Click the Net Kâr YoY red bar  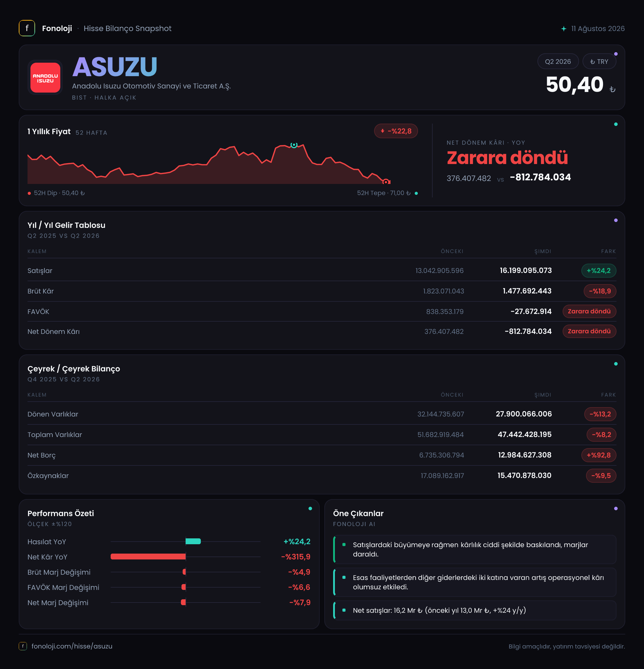tap(148, 557)
